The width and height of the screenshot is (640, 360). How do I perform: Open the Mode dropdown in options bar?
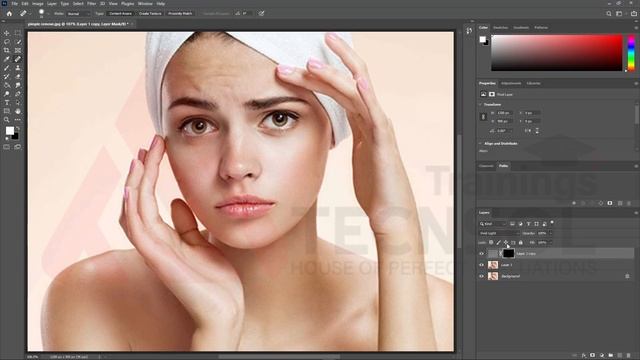[x=78, y=13]
